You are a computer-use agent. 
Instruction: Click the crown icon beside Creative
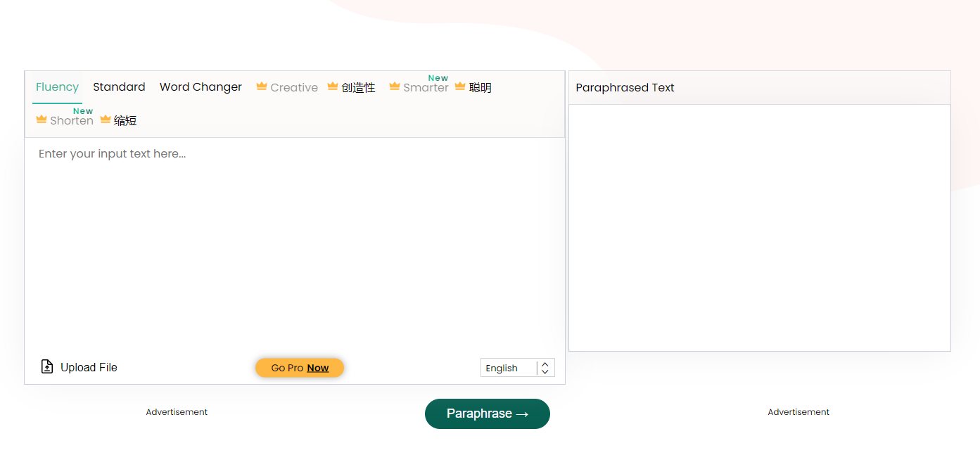pos(261,86)
